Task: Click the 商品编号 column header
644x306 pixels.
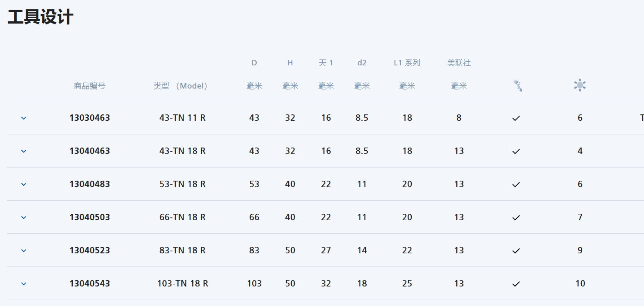Action: (x=90, y=86)
